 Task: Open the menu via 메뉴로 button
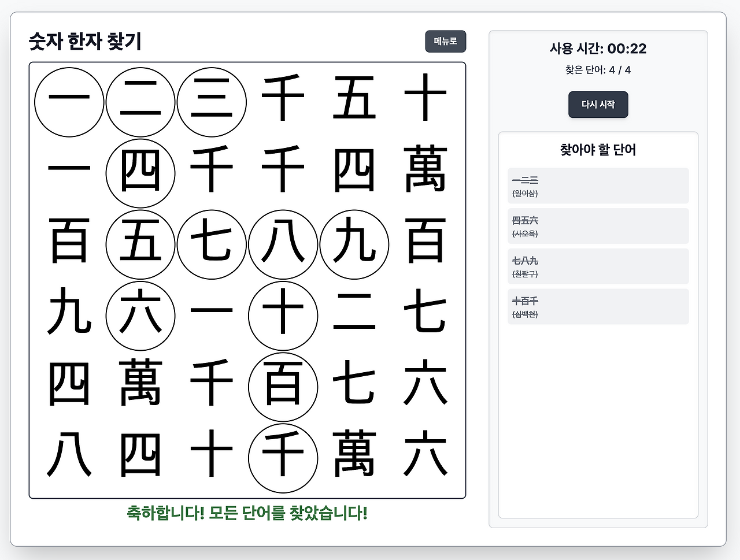tap(445, 41)
